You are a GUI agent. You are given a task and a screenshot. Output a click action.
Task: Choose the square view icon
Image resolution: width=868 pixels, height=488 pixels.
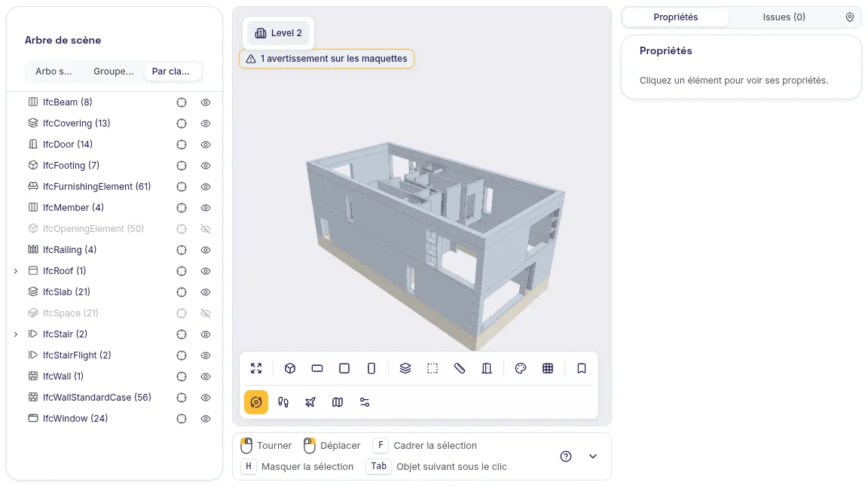click(x=344, y=368)
